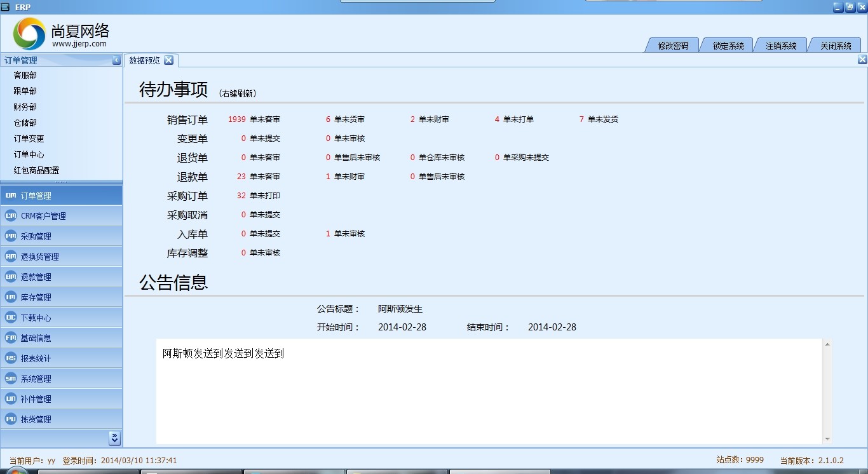Open the 退款管理 module
The width and height of the screenshot is (868, 474).
(x=61, y=277)
